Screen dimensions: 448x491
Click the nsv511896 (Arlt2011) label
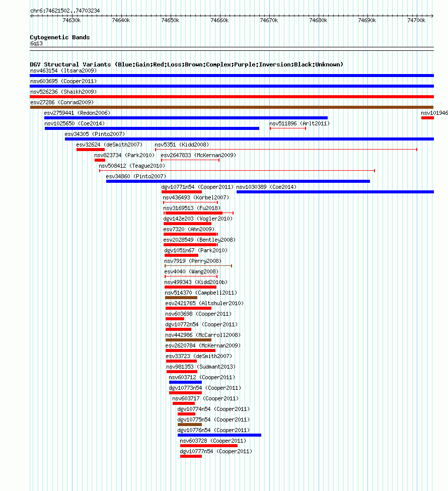pos(300,124)
